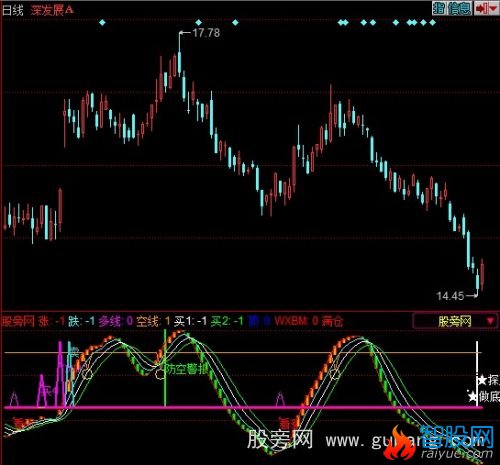This screenshot has width=500, height=465.
Task: Click the red arrow of 股旁网 selector
Action: pos(490,321)
